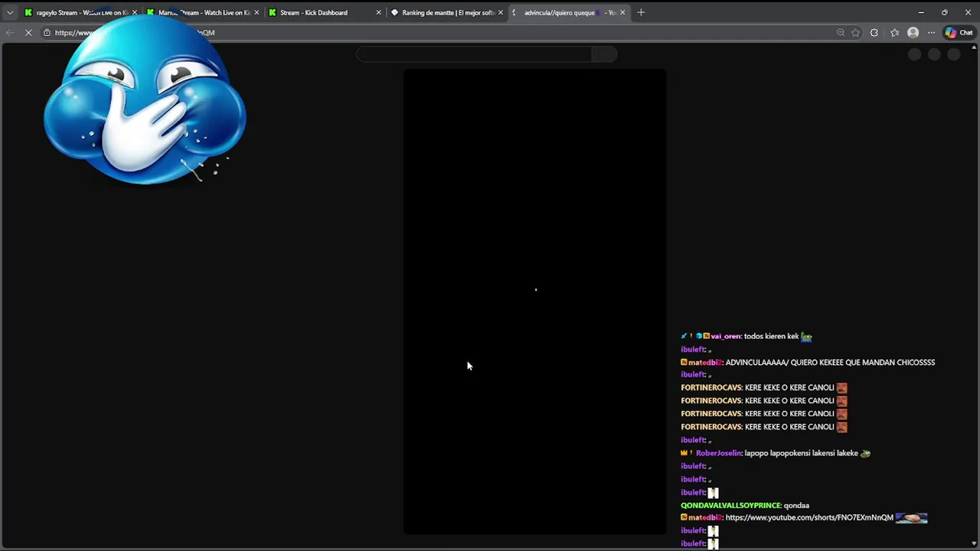
Task: Open the YouTube shorts link in chat
Action: 809,518
